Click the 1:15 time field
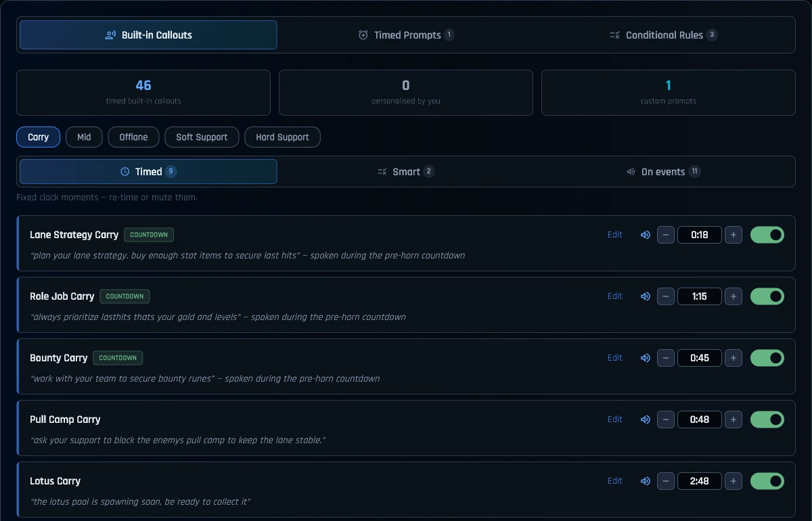This screenshot has height=521, width=812. click(700, 296)
